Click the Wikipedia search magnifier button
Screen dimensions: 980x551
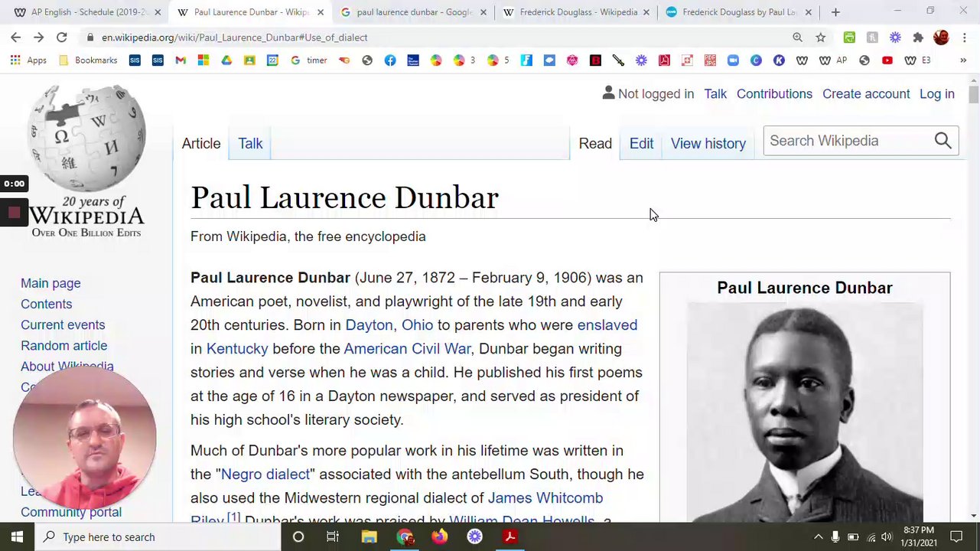point(943,141)
